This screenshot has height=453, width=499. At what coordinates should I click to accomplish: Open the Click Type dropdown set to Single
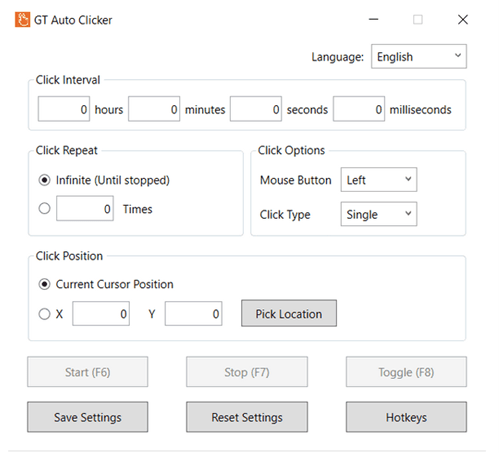point(379,214)
